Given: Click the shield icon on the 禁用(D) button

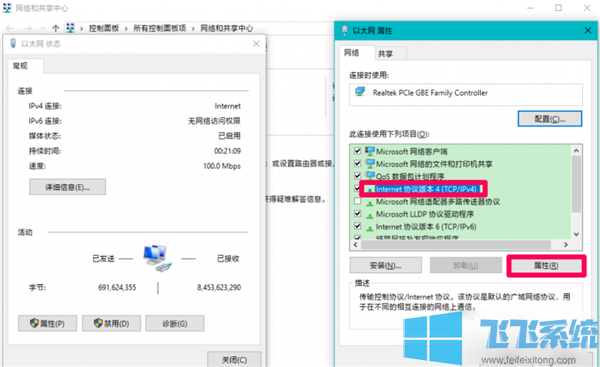Looking at the screenshot, I should [98, 323].
